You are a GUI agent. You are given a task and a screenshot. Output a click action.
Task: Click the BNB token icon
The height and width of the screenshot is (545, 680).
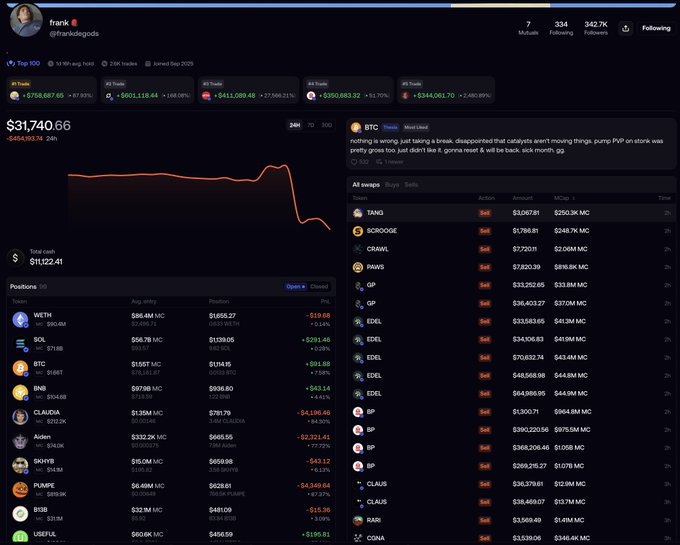point(20,392)
